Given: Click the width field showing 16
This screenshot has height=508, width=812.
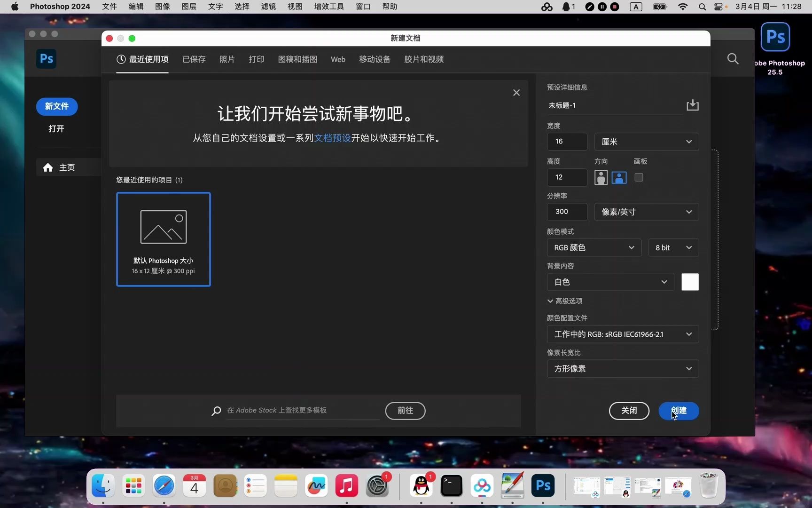Looking at the screenshot, I should point(567,142).
